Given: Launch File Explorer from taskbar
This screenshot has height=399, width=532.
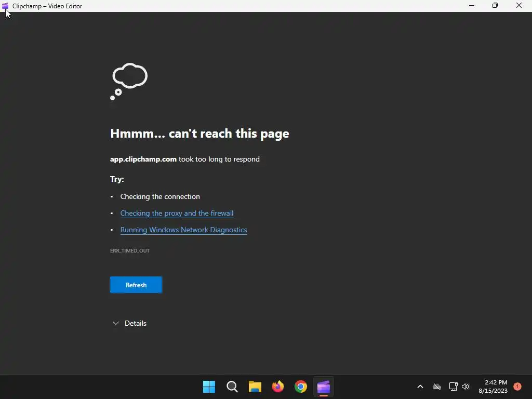Looking at the screenshot, I should pos(255,387).
